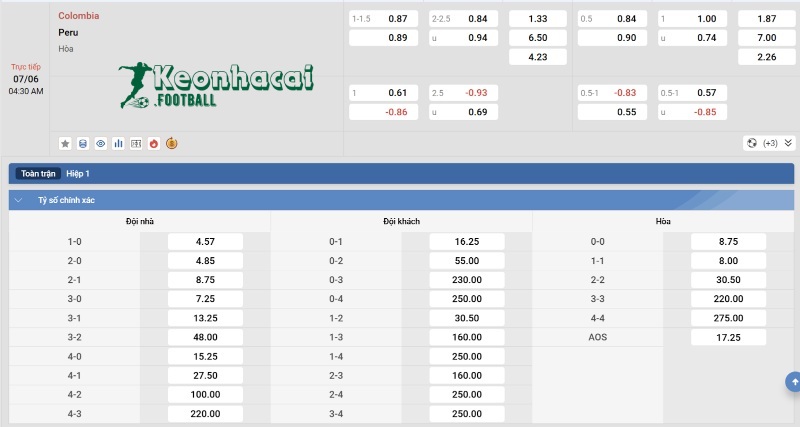Select 0-1 away score odds 16.25

[x=467, y=241]
